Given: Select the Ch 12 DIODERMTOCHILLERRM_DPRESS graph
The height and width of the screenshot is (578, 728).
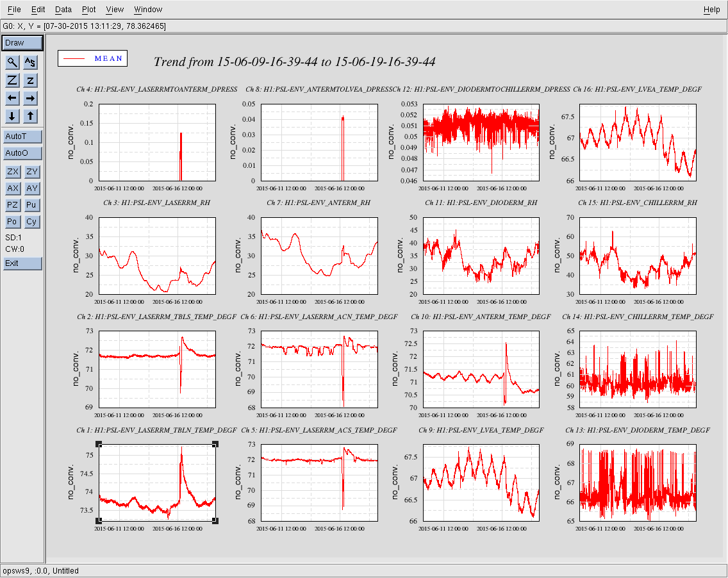Looking at the screenshot, I should (x=481, y=142).
